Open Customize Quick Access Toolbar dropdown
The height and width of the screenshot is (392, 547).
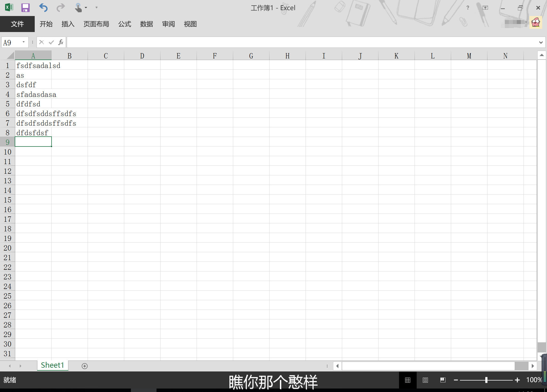click(x=97, y=7)
